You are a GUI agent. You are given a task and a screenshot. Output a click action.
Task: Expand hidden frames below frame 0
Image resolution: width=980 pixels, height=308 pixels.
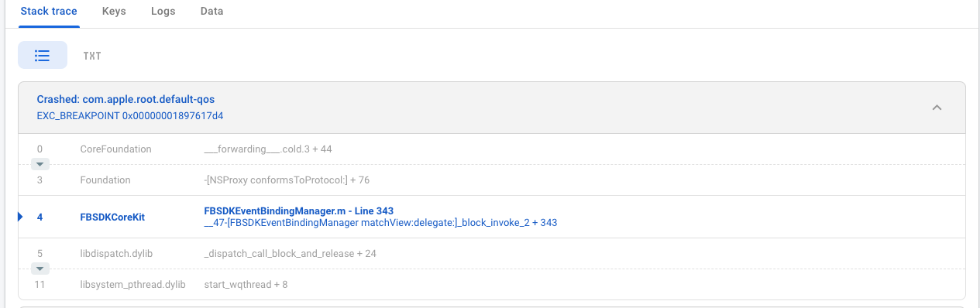pyautogui.click(x=41, y=164)
